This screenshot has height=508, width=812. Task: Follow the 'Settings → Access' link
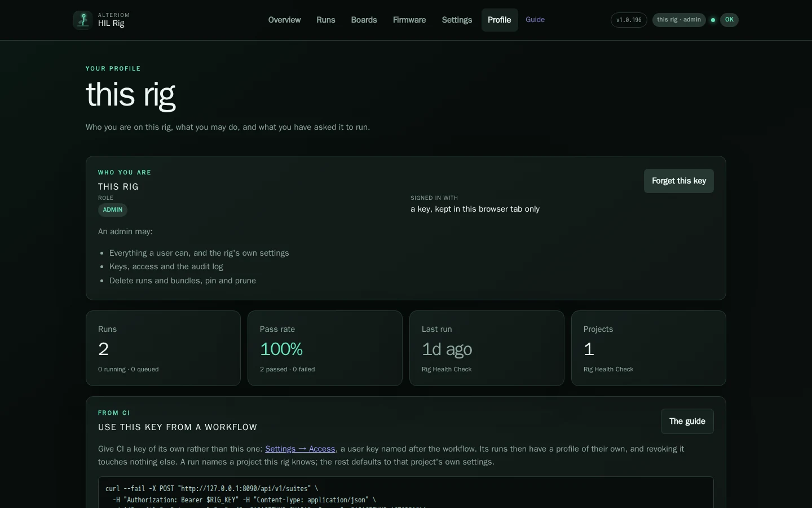click(x=300, y=449)
